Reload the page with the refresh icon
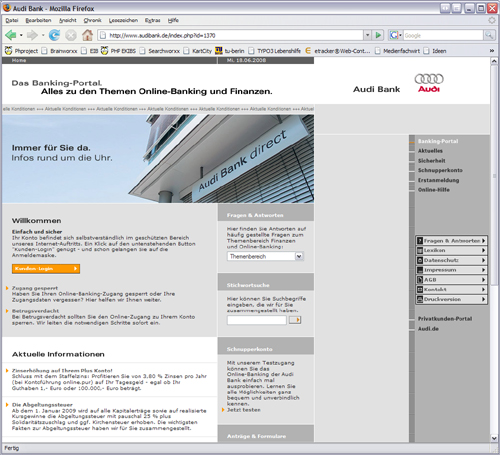This screenshot has width=500, height=455. pyautogui.click(x=54, y=35)
